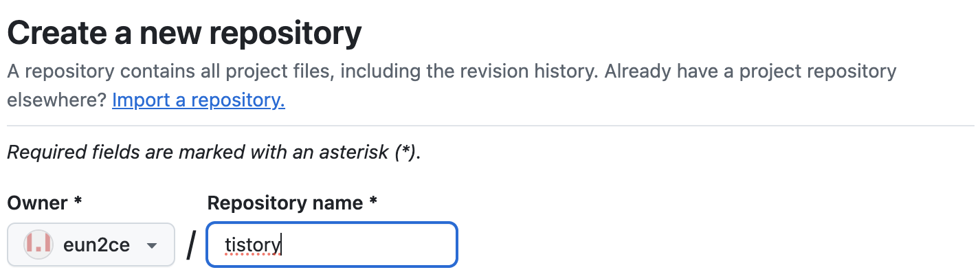Click the repository description paragraph's first line
Viewport: 980px width, 272px height.
[452, 71]
